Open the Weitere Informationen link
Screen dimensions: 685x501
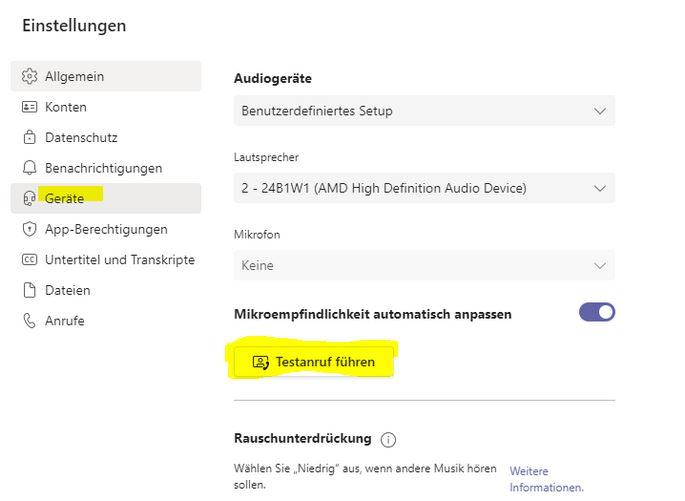(546, 479)
